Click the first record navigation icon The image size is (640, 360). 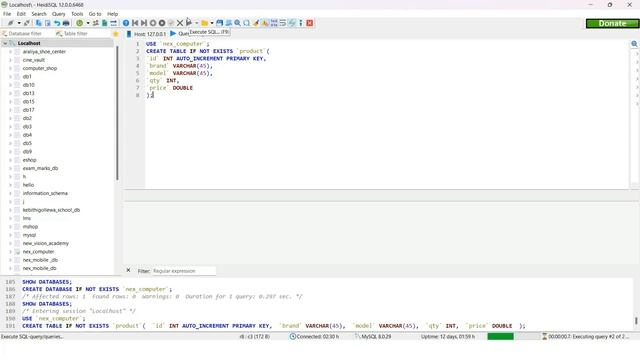point(135,23)
